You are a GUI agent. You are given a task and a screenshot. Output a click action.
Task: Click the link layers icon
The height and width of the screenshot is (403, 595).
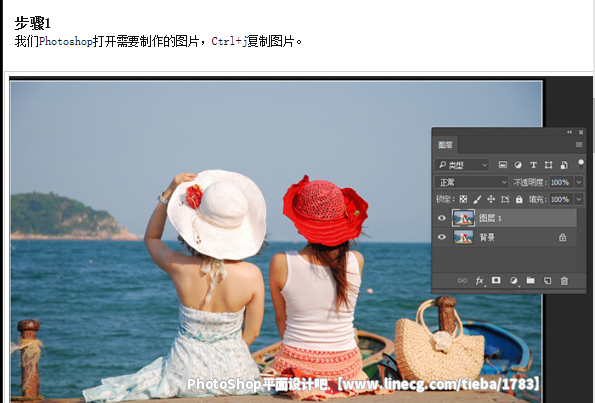click(462, 280)
